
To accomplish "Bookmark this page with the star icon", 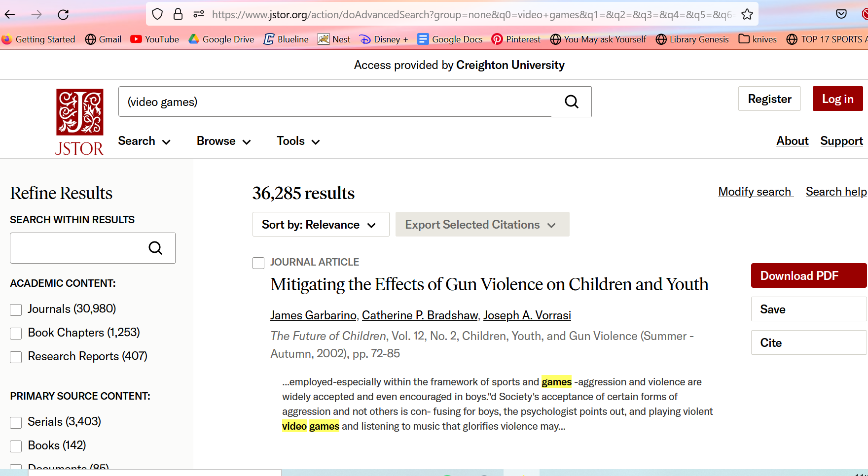I will (747, 14).
